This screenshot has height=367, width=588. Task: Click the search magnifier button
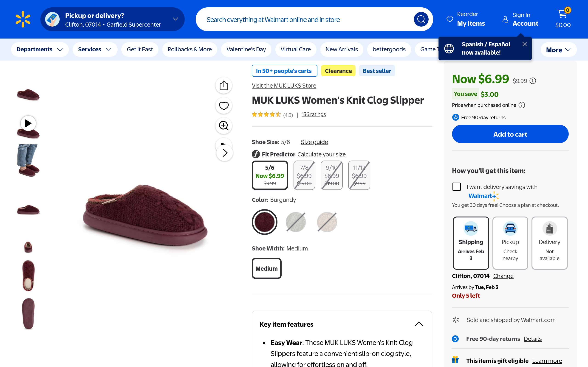[421, 19]
